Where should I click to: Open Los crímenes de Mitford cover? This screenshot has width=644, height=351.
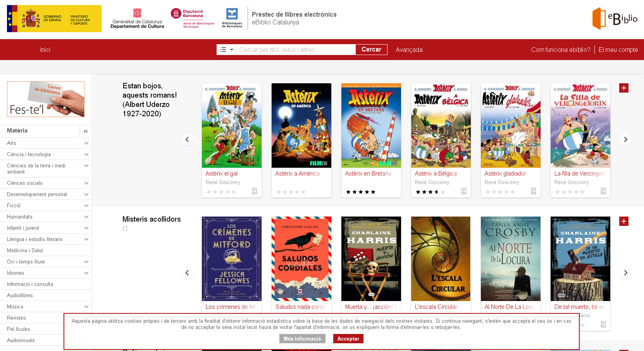pyautogui.click(x=232, y=259)
